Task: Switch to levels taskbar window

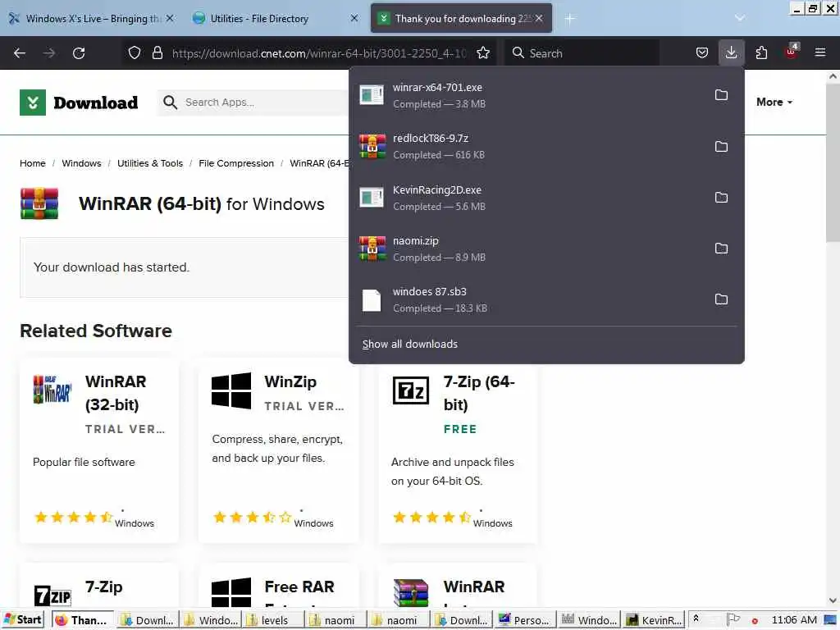Action: 274,620
